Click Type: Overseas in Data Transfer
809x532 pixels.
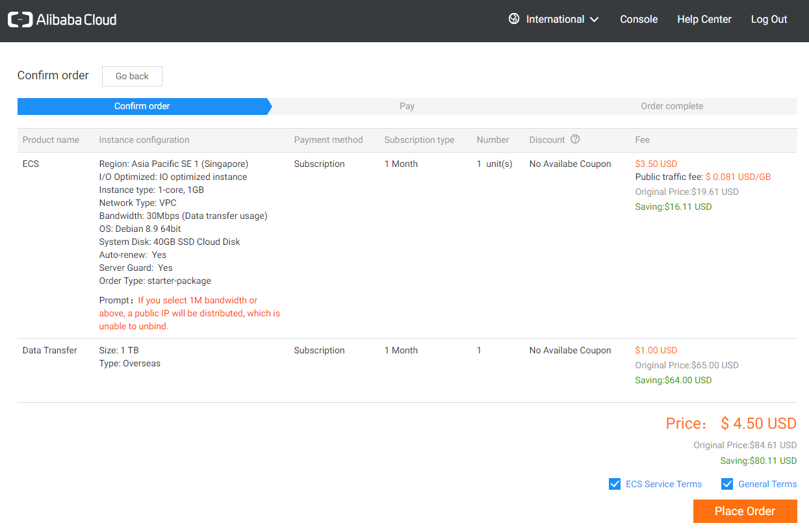pos(129,363)
